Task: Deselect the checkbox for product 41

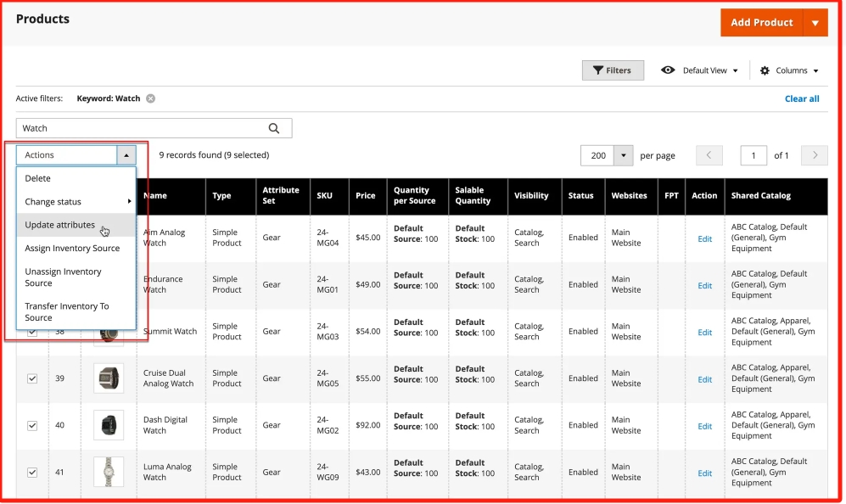Action: click(32, 472)
